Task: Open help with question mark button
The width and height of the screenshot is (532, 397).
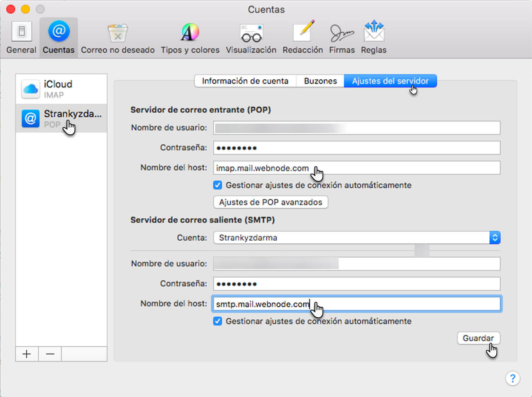Action: tap(512, 378)
